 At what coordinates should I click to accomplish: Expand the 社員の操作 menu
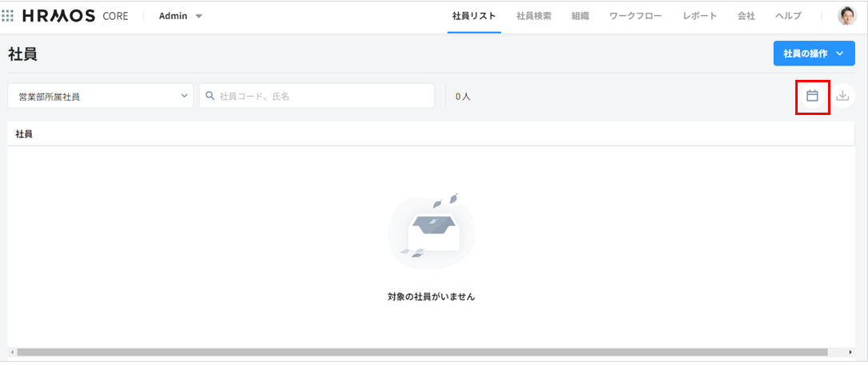814,54
